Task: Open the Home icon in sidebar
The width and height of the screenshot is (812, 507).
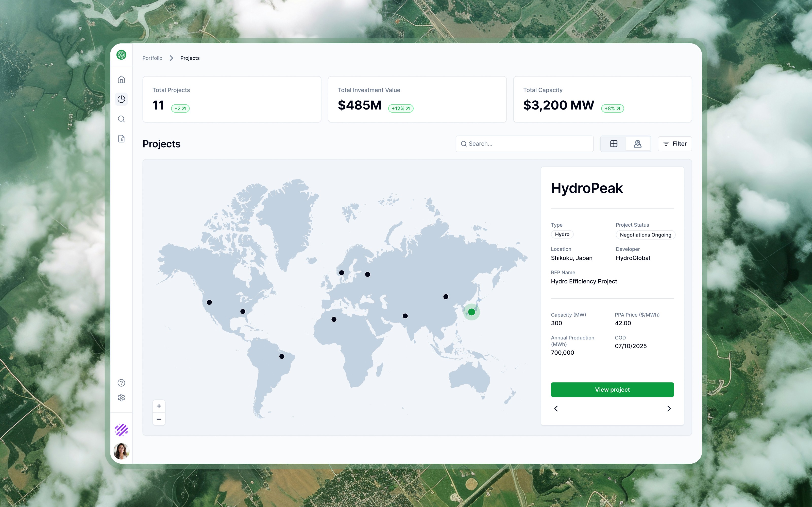Action: 121,79
